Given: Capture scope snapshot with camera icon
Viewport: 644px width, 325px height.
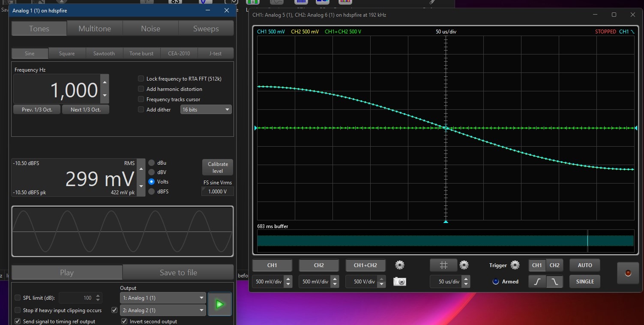Looking at the screenshot, I should pyautogui.click(x=400, y=282).
